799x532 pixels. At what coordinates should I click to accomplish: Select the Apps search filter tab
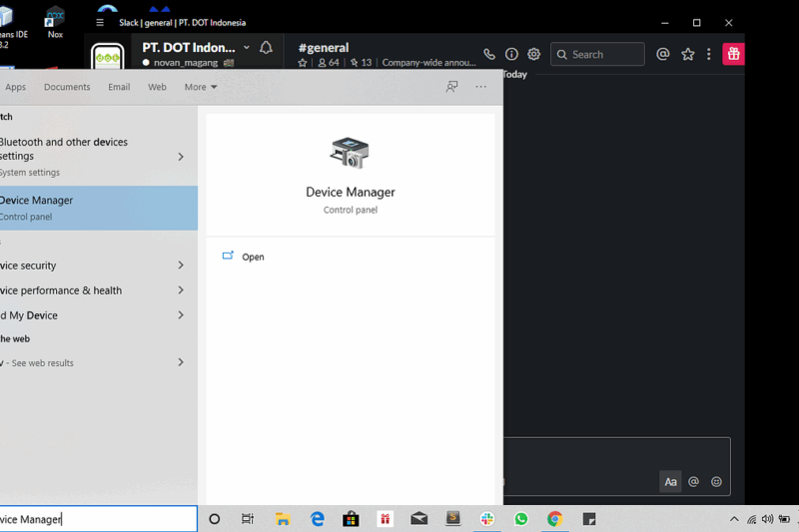(15, 87)
